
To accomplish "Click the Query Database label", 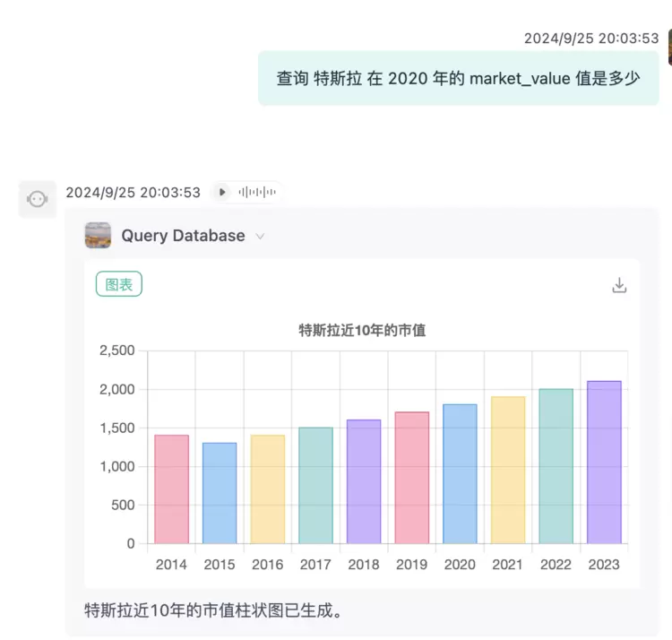I will point(183,236).
